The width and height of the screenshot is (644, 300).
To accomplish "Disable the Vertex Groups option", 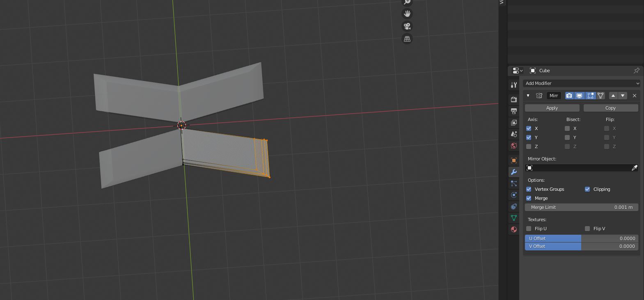I will tap(529, 189).
